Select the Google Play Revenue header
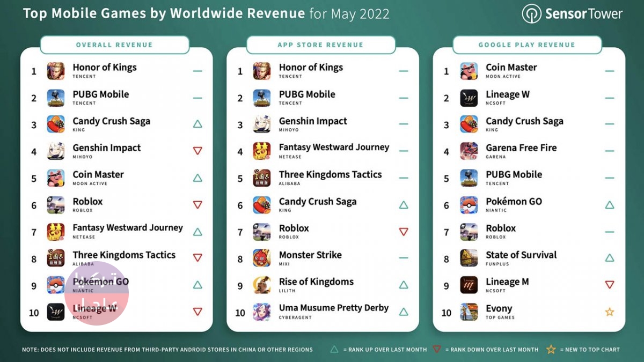The width and height of the screenshot is (644, 362). (x=526, y=45)
